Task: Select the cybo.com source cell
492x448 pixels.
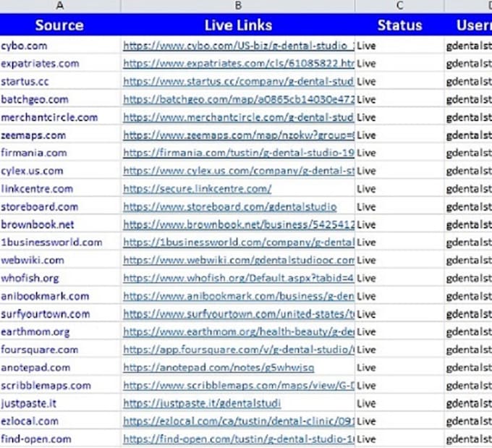Action: pyautogui.click(x=60, y=46)
